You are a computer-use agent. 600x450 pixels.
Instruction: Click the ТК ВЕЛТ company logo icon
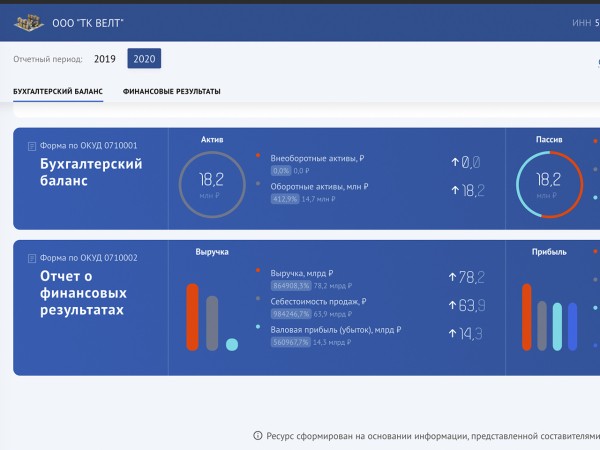click(29, 23)
